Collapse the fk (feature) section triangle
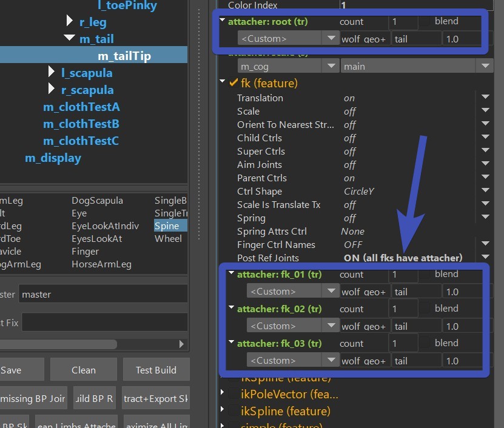504x428 pixels. (x=222, y=81)
